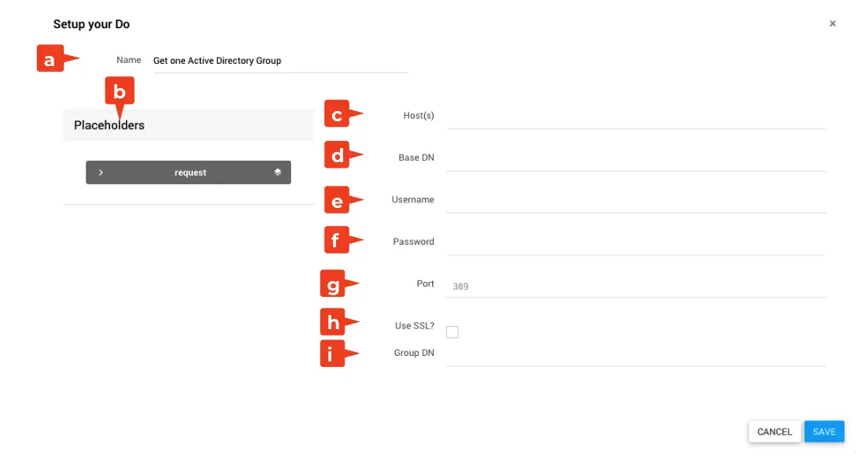The image size is (868, 463).
Task: Select the Username input field
Action: pyautogui.click(x=635, y=201)
